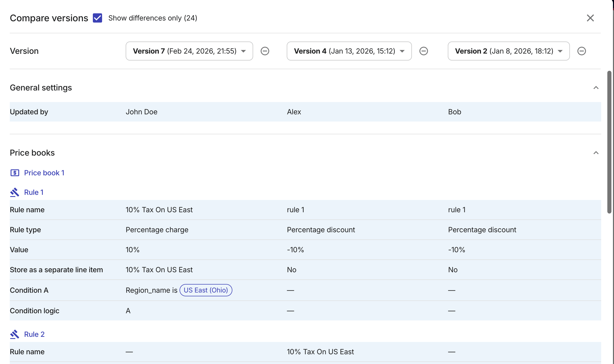This screenshot has height=364, width=614.
Task: Select the rule name cell showing 10% Tax On US East
Action: point(159,209)
